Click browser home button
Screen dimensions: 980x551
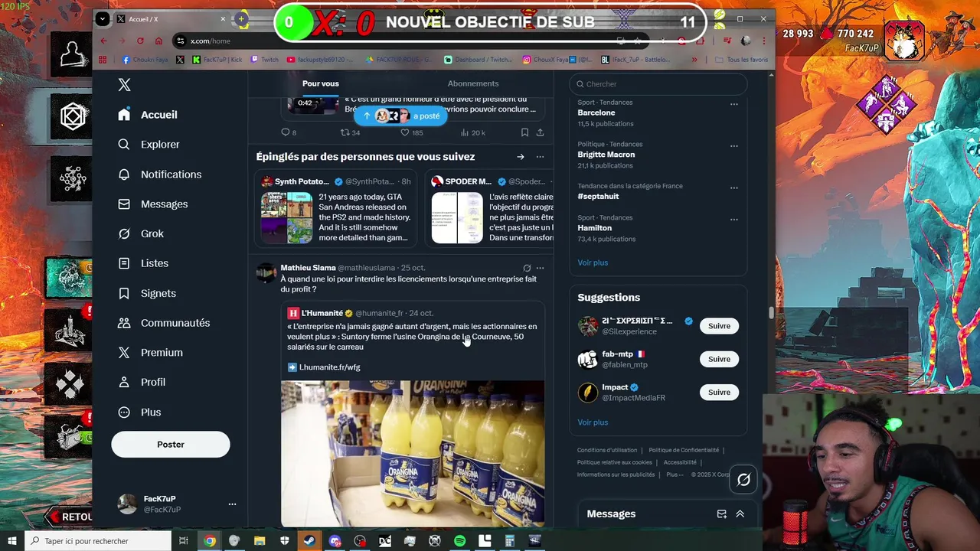click(158, 41)
